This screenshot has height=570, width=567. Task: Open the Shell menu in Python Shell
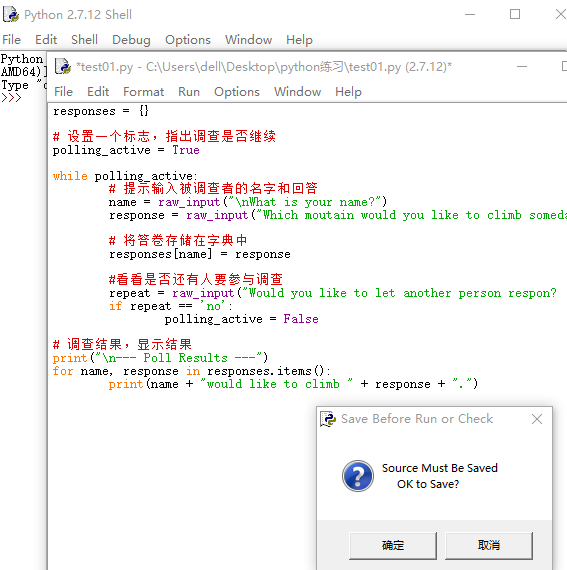coord(84,40)
